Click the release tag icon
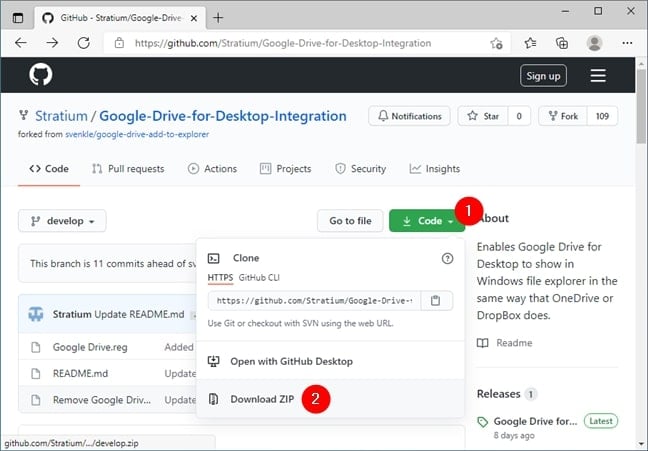This screenshot has height=451, width=648. [x=482, y=422]
